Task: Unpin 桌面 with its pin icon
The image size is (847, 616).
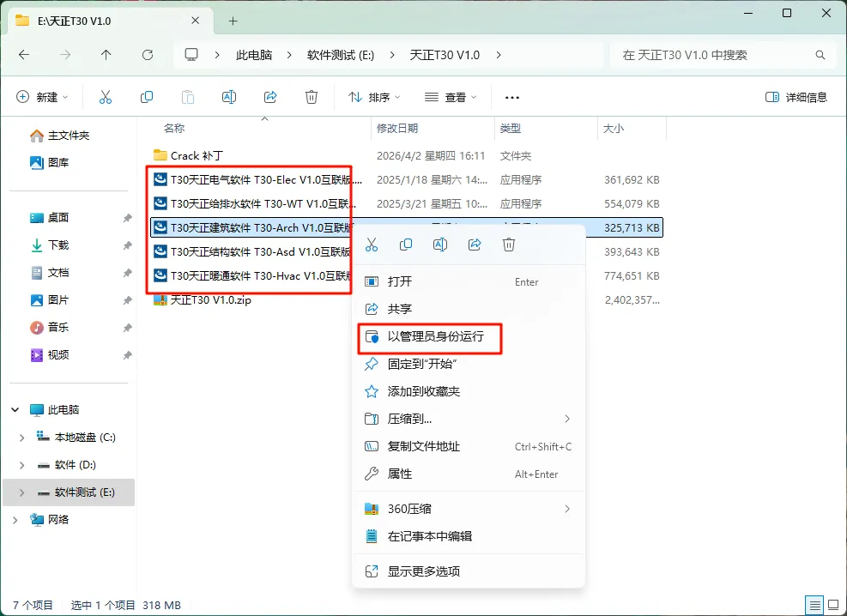Action: click(x=127, y=218)
